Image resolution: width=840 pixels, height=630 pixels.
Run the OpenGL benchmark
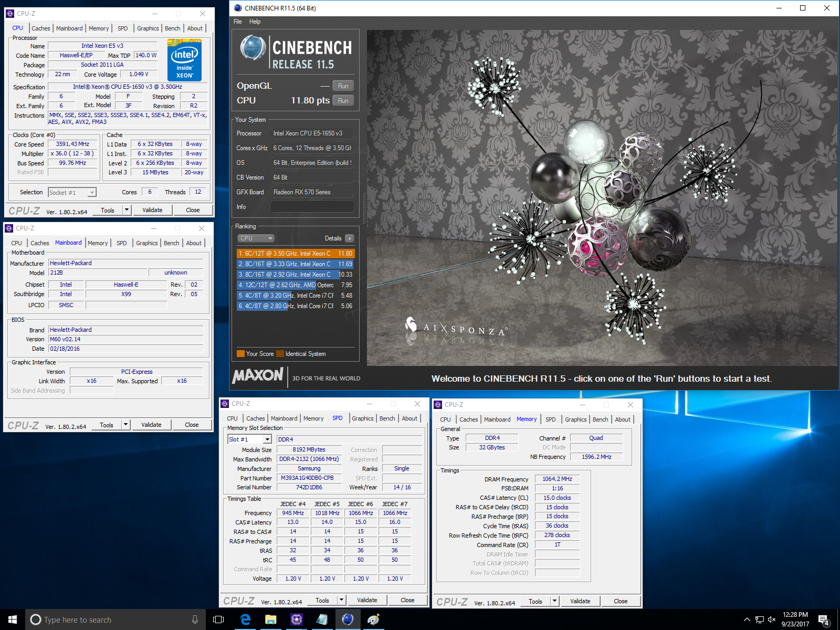coord(343,86)
